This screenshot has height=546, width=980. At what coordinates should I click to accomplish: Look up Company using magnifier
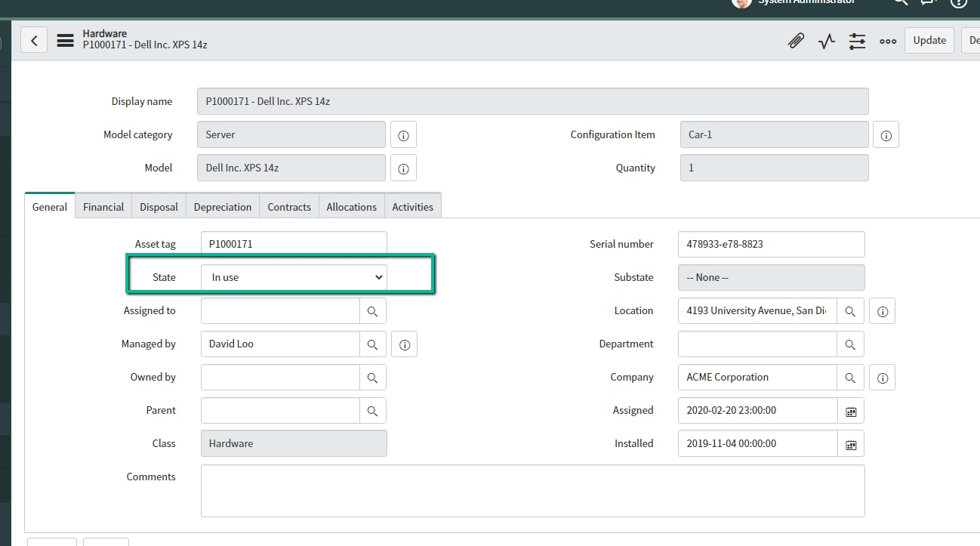click(850, 378)
